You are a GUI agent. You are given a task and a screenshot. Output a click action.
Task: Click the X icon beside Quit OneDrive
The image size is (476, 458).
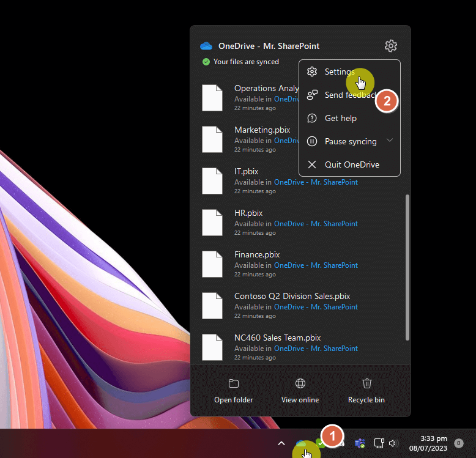(312, 164)
